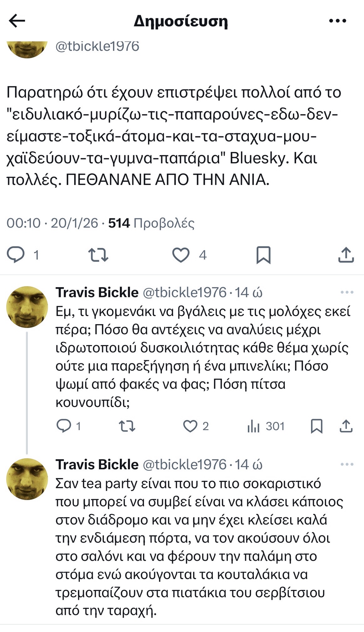This screenshot has width=364, height=632.
Task: Open options for the tea party reply
Action: [347, 464]
